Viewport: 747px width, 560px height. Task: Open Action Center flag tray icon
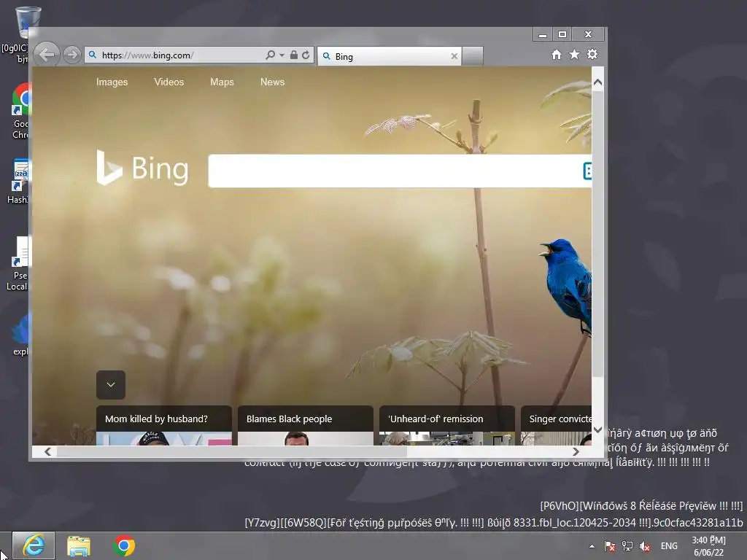point(610,546)
